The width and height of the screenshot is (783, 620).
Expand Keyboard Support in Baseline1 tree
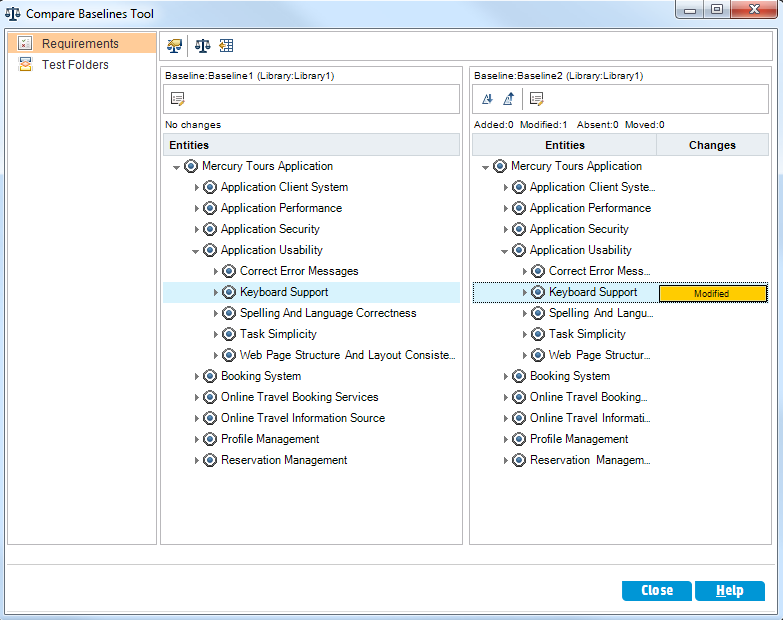[215, 293]
